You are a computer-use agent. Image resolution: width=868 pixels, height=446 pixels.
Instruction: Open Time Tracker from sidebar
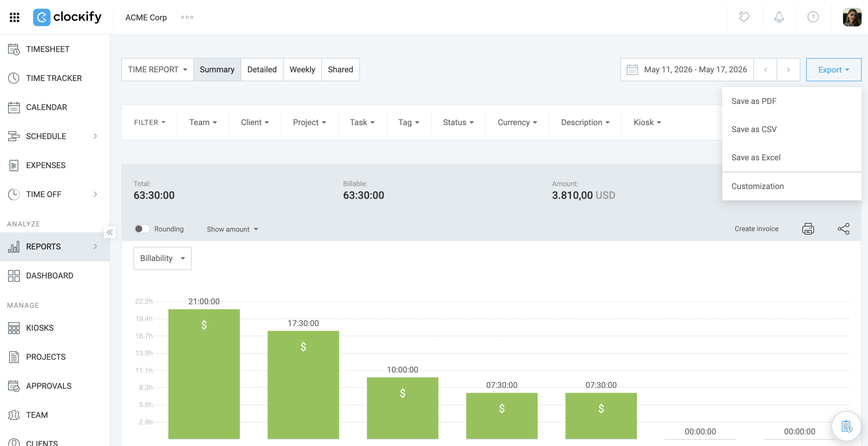pos(55,78)
